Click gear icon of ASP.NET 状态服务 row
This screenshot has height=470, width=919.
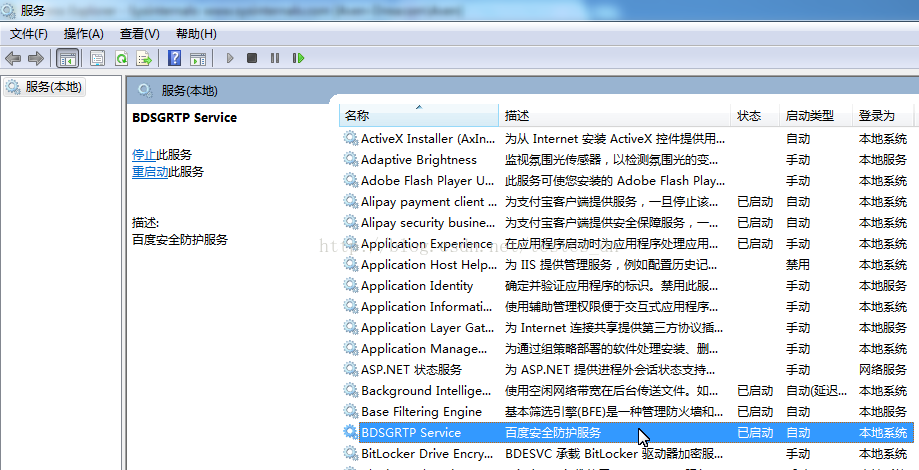(x=350, y=369)
